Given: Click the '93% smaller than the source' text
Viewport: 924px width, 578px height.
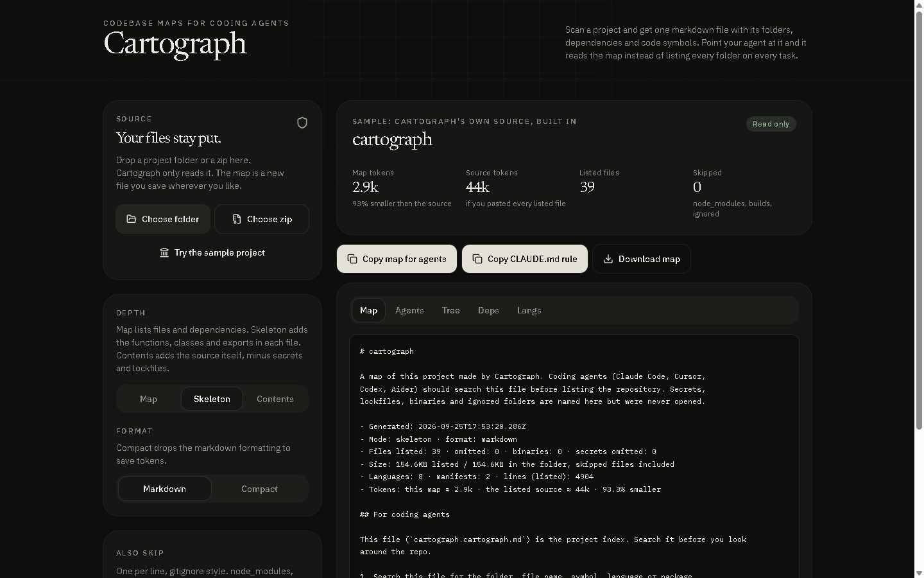Looking at the screenshot, I should 402,204.
